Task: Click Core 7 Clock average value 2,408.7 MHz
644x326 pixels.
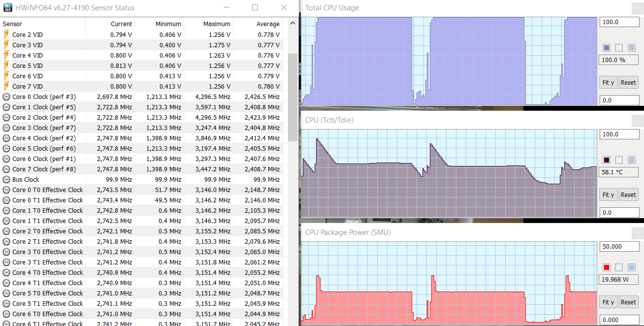Action: coord(262,169)
